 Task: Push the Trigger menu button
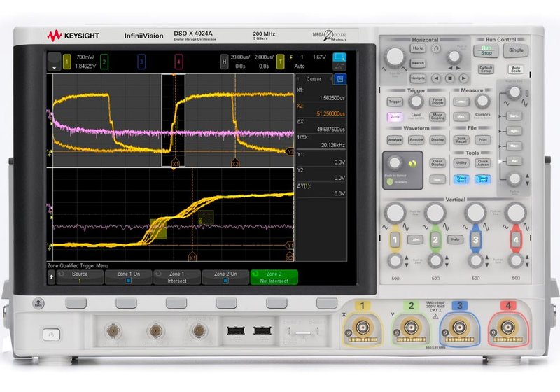coord(395,101)
